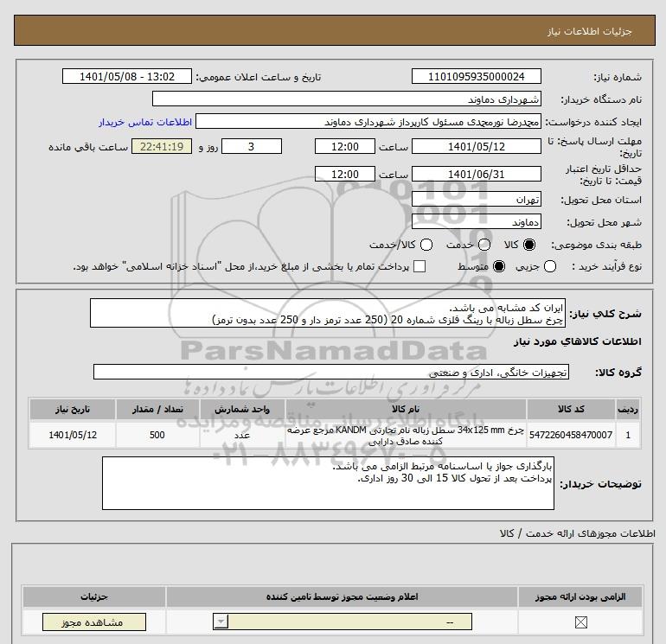
Task: Click the شماره نیاز field 1101095935000024
Action: pyautogui.click(x=476, y=76)
